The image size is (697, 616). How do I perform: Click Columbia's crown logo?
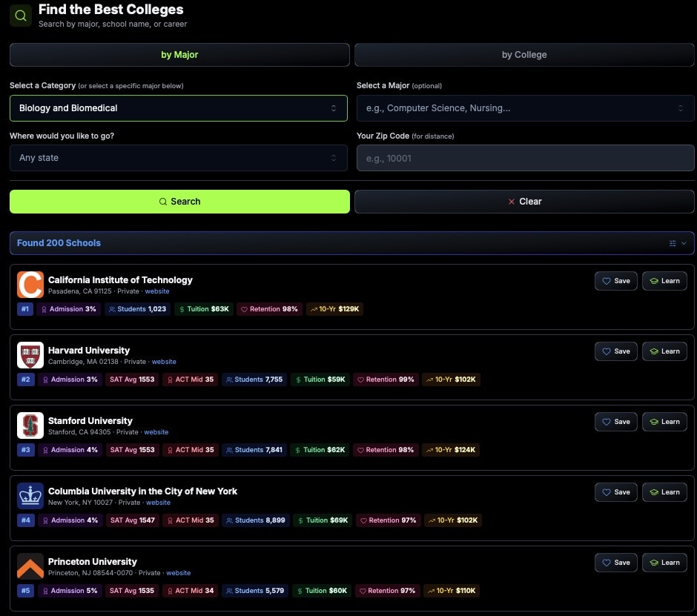30,495
